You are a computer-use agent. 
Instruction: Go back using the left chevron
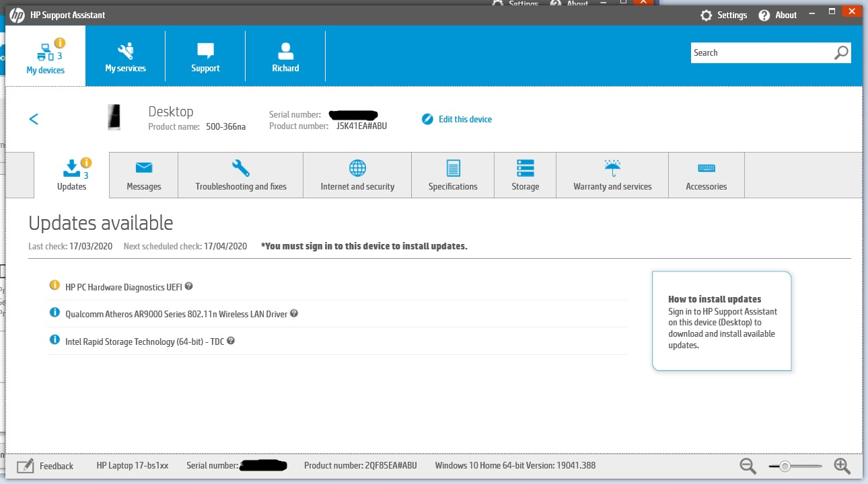click(34, 119)
